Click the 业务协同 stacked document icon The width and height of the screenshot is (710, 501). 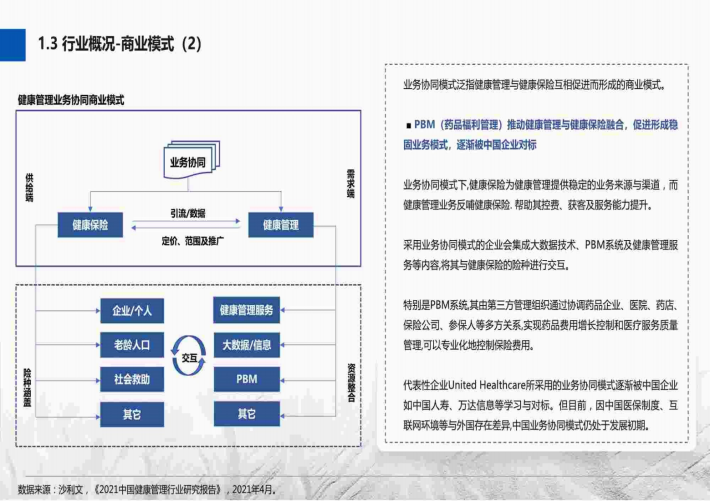[189, 164]
